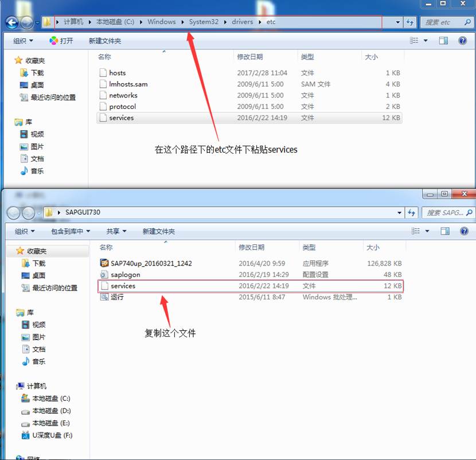Click refresh icon in SAPGUI730 address bar

pyautogui.click(x=411, y=213)
